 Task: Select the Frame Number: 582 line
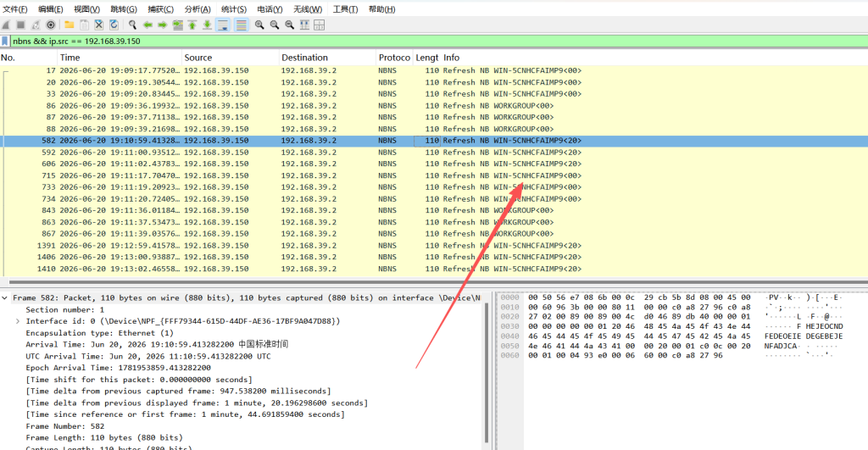(64, 426)
